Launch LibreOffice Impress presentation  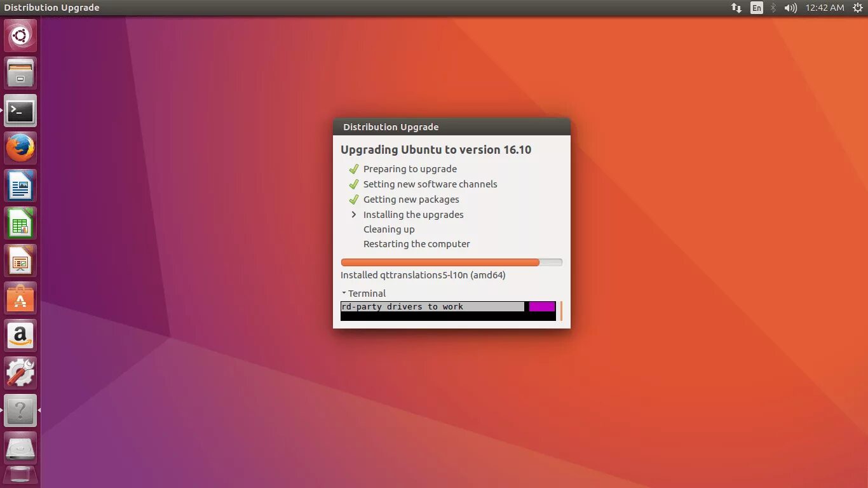[20, 261]
